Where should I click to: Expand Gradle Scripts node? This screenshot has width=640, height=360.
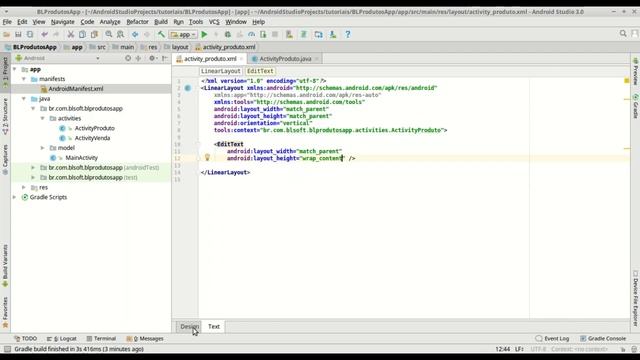point(15,197)
